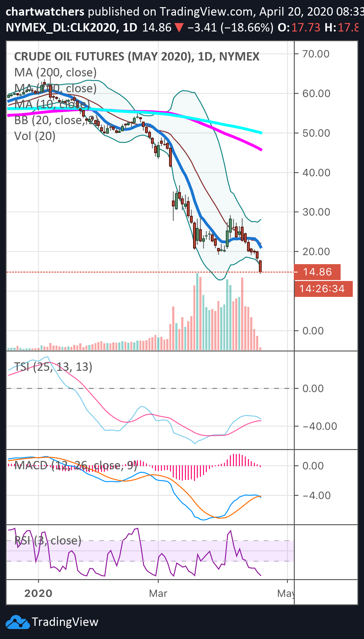The image size is (364, 639).
Task: Click the 60.00 price axis label
Action: pyautogui.click(x=316, y=93)
